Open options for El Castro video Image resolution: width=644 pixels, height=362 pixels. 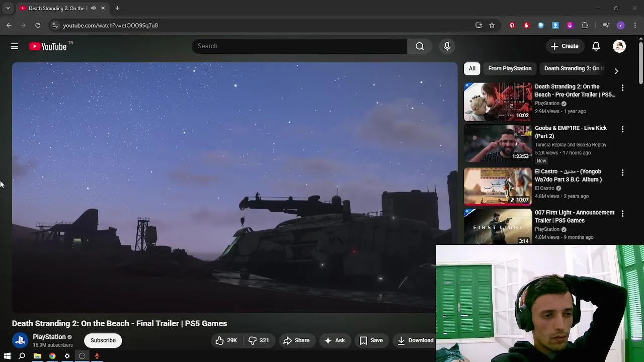[x=622, y=172]
